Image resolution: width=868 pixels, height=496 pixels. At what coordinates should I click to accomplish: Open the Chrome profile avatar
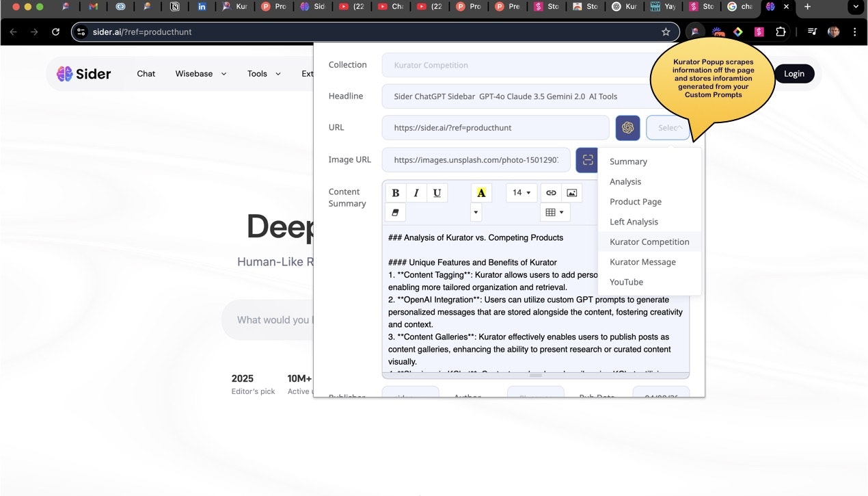click(833, 31)
